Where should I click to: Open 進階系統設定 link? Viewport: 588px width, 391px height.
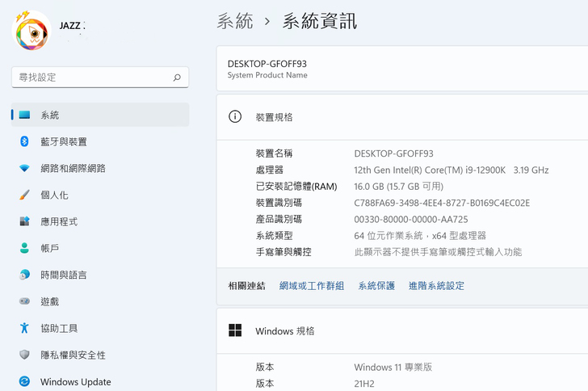click(x=436, y=286)
